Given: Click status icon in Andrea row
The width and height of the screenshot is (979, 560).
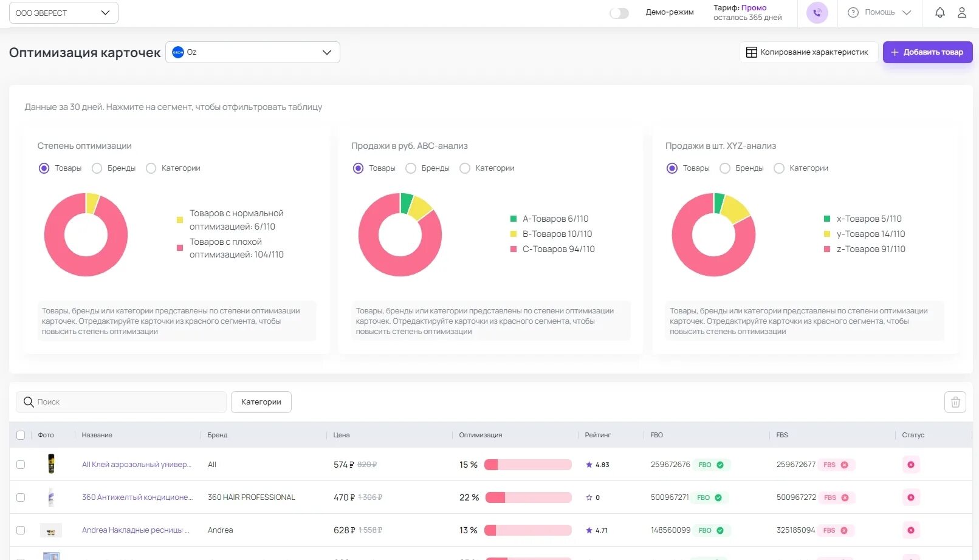Looking at the screenshot, I should [911, 530].
